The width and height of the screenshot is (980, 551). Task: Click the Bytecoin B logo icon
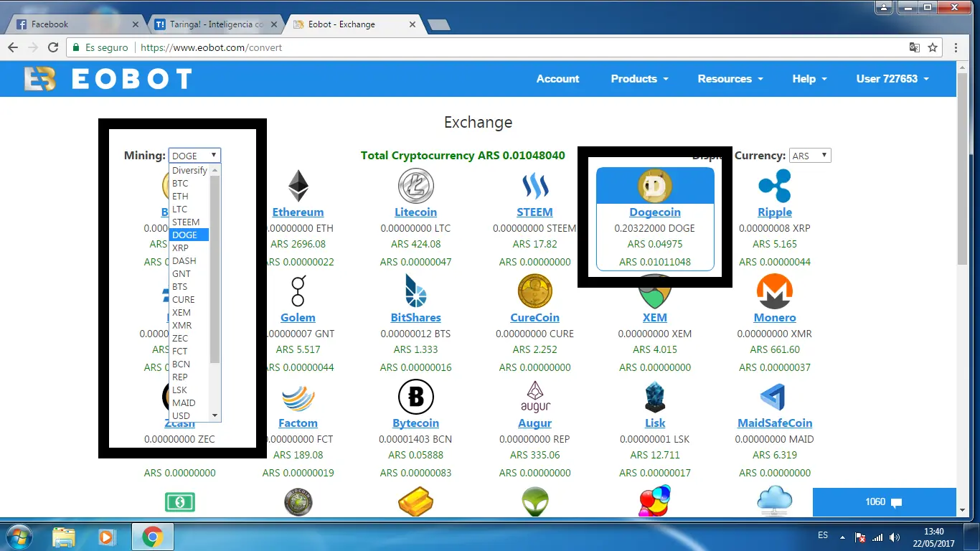pyautogui.click(x=416, y=397)
